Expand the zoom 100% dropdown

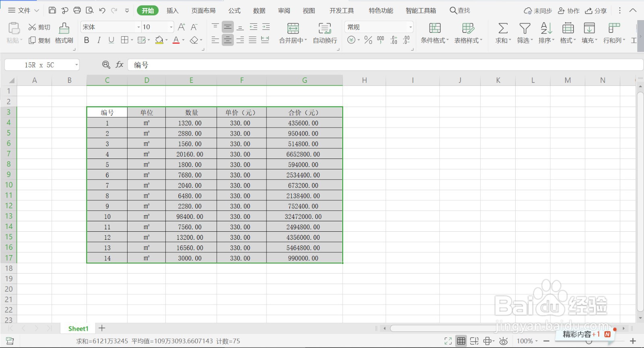[536, 341]
